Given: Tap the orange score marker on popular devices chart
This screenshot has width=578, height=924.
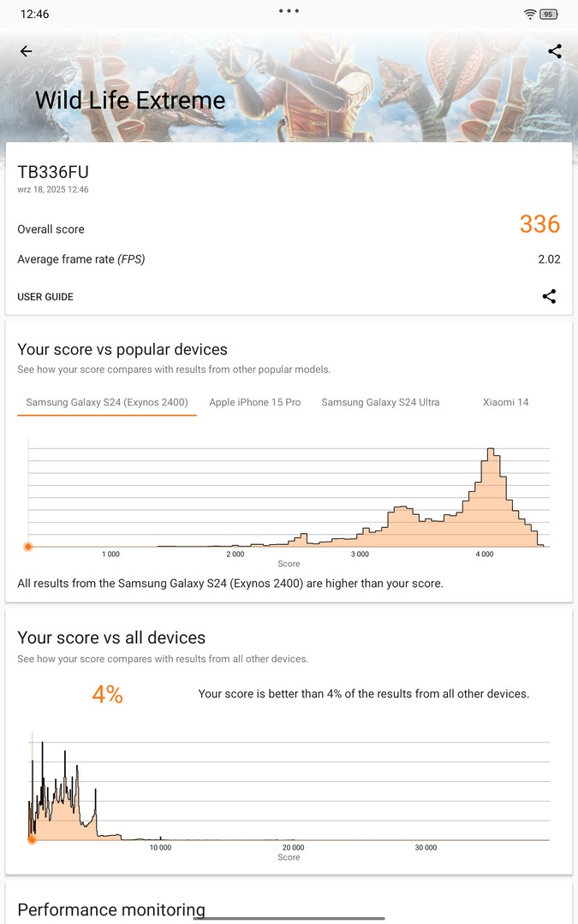Looking at the screenshot, I should click(x=28, y=547).
